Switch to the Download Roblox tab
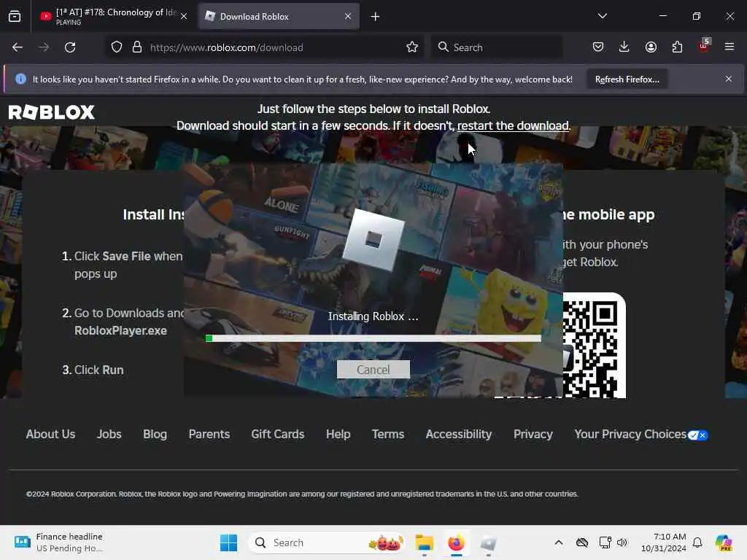The width and height of the screenshot is (747, 560). coord(279,16)
